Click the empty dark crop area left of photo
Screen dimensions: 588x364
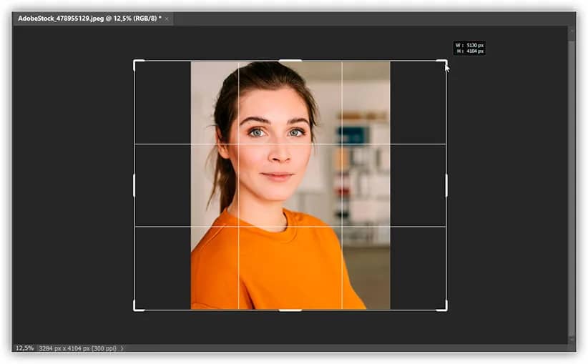pyautogui.click(x=162, y=186)
